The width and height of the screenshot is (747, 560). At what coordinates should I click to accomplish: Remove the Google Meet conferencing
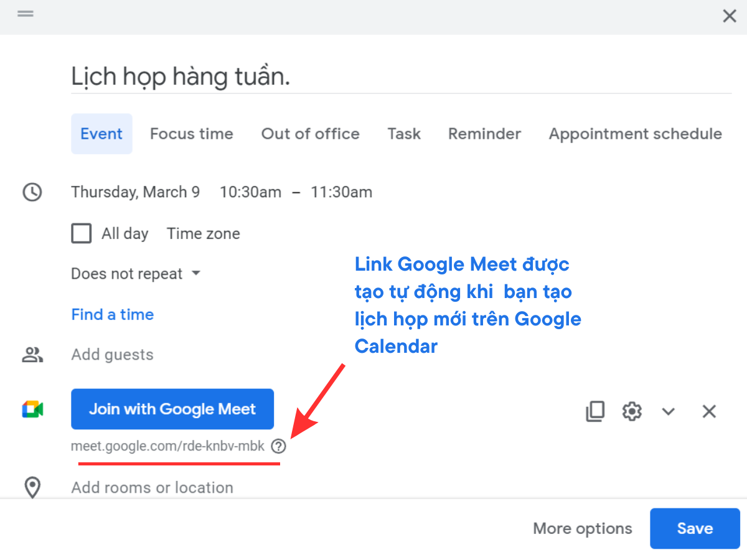point(709,411)
